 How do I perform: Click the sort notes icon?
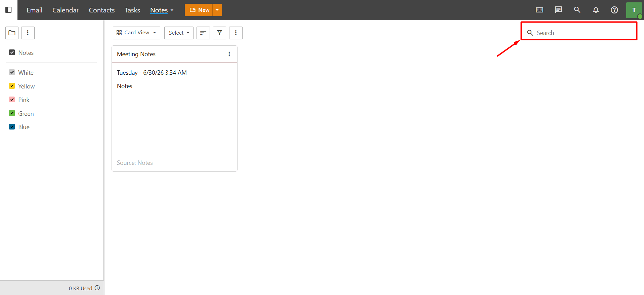pos(203,33)
